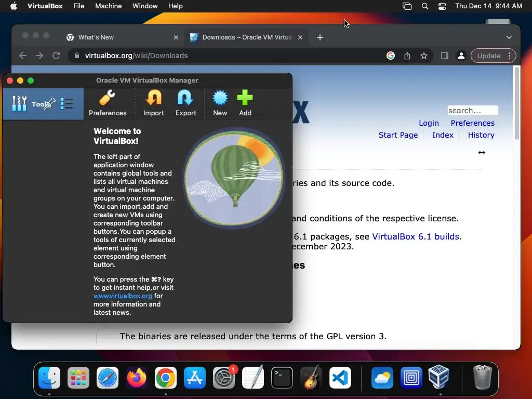532x399 pixels.
Task: Open Terminal from the Dock
Action: (x=282, y=378)
